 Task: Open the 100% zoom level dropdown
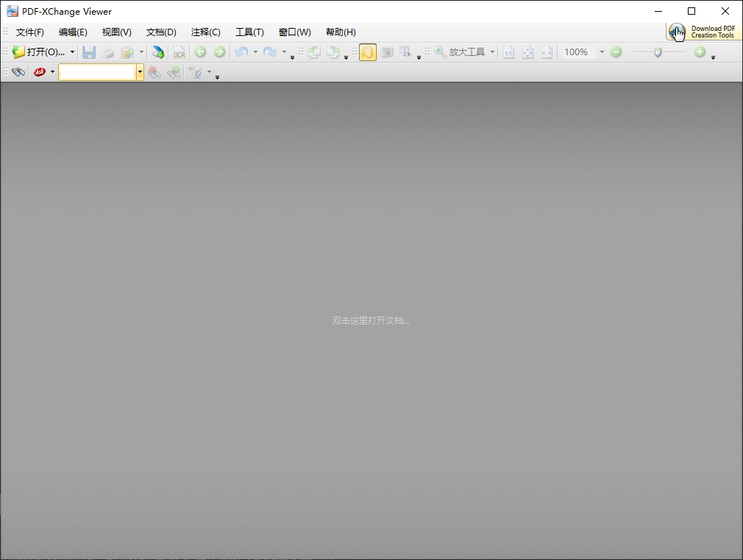pyautogui.click(x=601, y=52)
